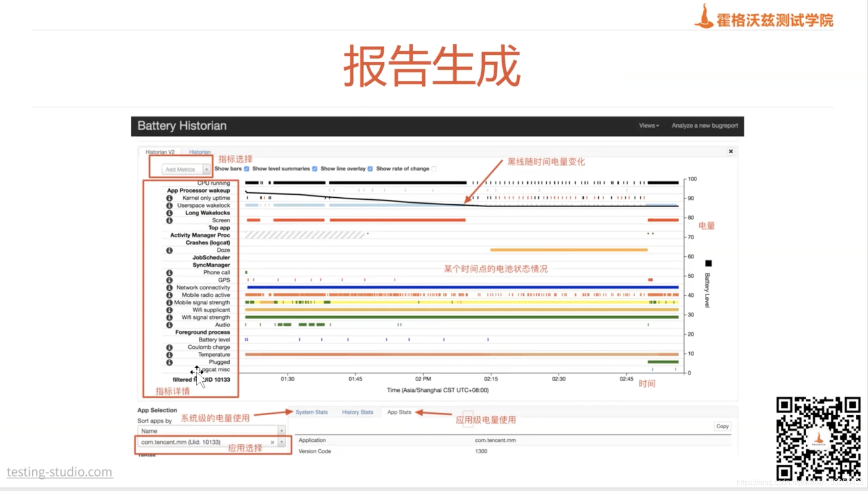Click the Copy button
This screenshot has width=868, height=491.
click(x=722, y=426)
